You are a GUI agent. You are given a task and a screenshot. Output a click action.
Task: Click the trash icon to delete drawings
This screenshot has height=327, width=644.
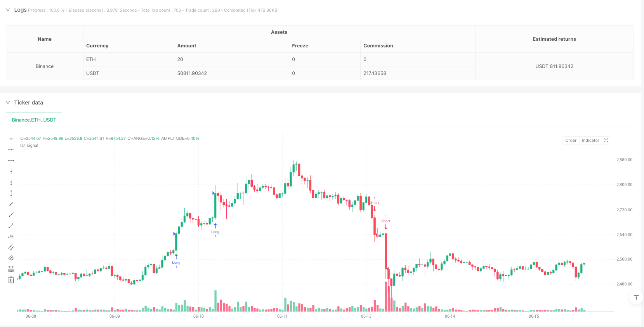pyautogui.click(x=11, y=280)
